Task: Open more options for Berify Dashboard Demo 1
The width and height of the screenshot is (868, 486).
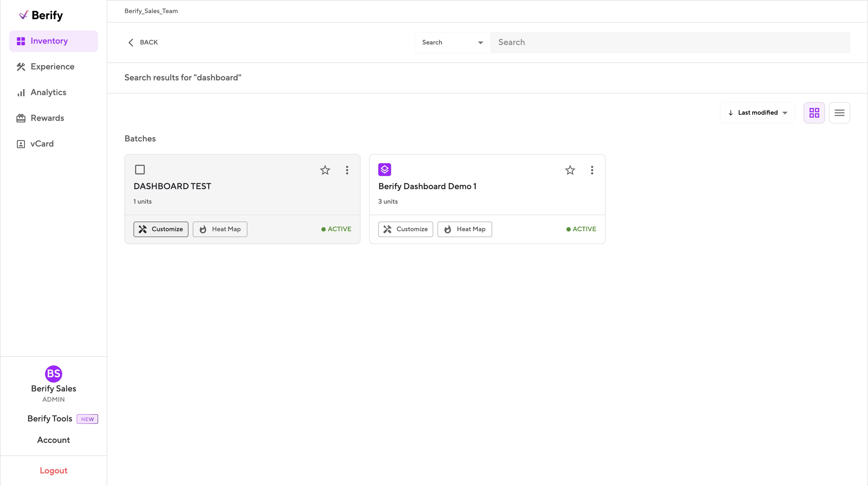Action: 592,170
